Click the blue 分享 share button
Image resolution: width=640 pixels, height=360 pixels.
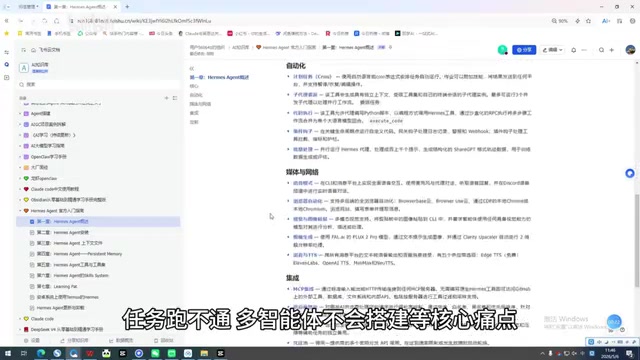point(524,50)
